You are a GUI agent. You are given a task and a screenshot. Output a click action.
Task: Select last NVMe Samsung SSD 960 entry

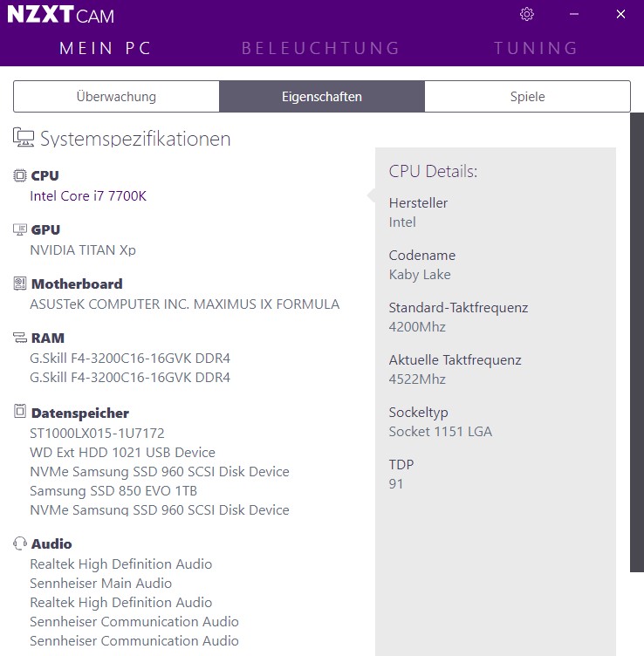[x=160, y=510]
